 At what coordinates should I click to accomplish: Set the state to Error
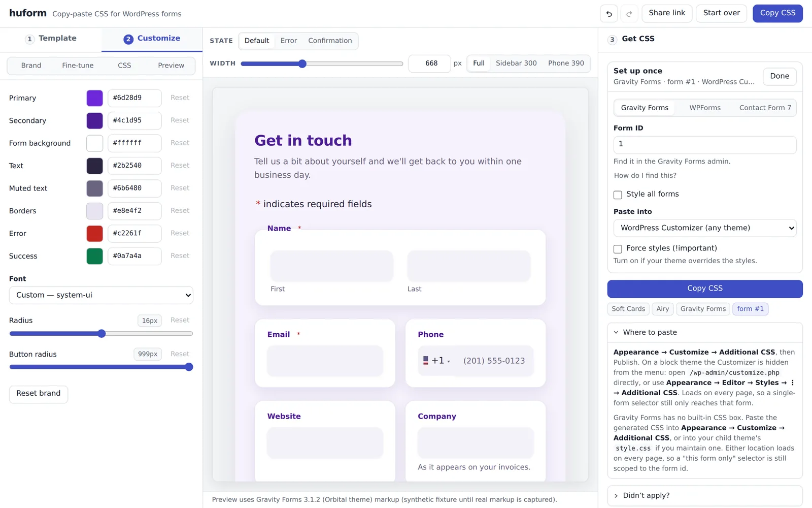(x=289, y=41)
